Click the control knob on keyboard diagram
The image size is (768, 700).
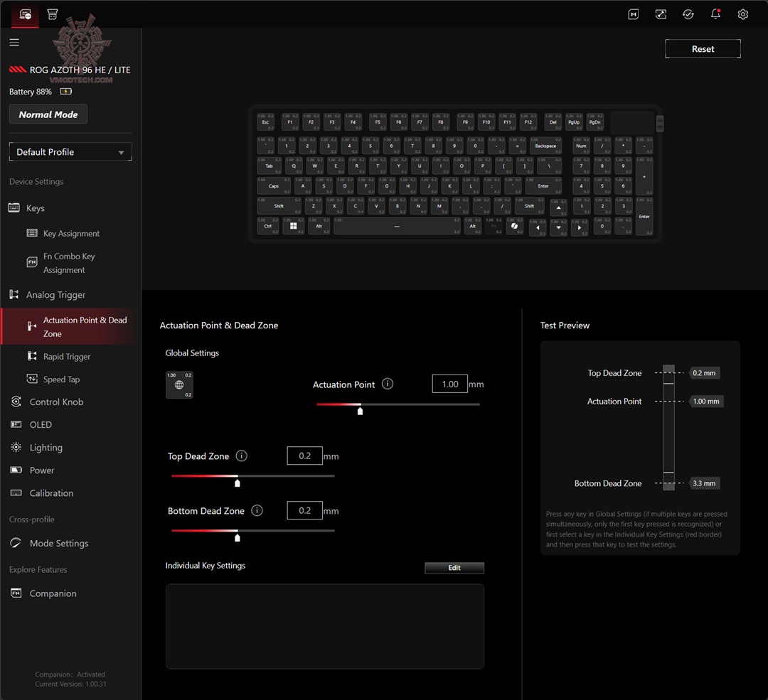(x=660, y=124)
